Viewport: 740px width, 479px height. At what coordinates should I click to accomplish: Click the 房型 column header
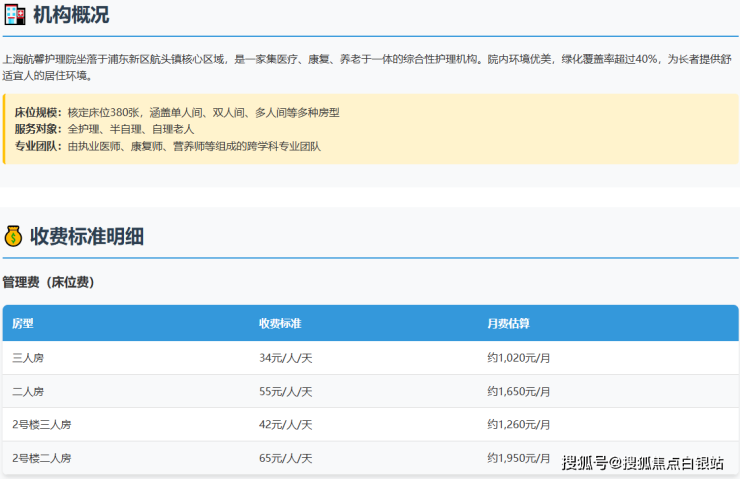pyautogui.click(x=23, y=324)
